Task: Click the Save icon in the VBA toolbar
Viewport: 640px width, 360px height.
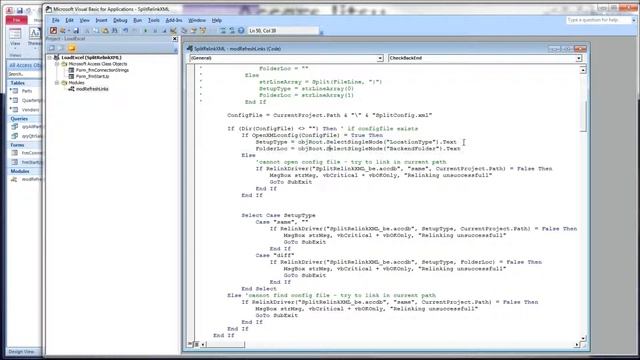Action: [x=76, y=31]
